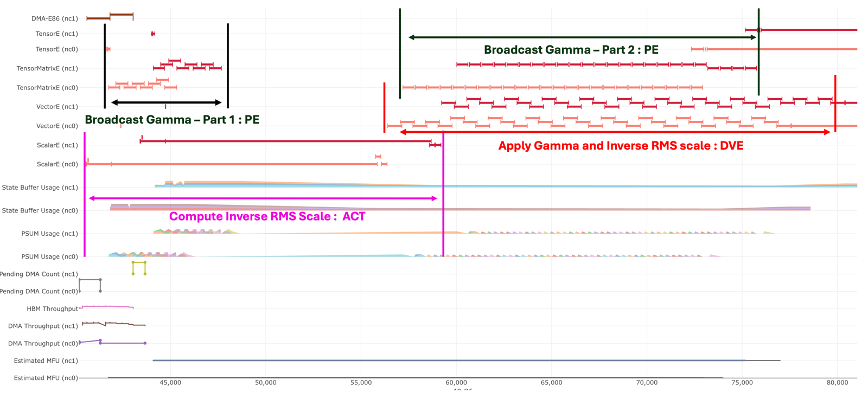
Task: Click the gray Pending DMA Count (nc0) trace
Action: coord(90,280)
